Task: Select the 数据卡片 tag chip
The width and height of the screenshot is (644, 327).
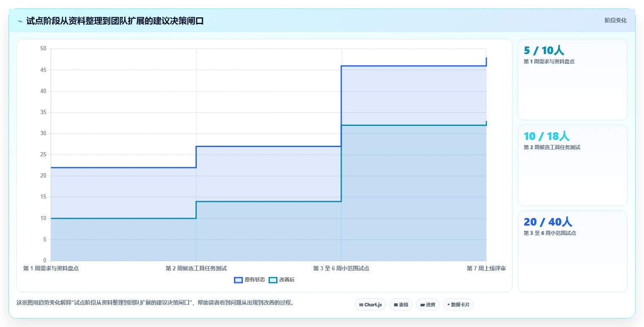Action: tap(458, 305)
